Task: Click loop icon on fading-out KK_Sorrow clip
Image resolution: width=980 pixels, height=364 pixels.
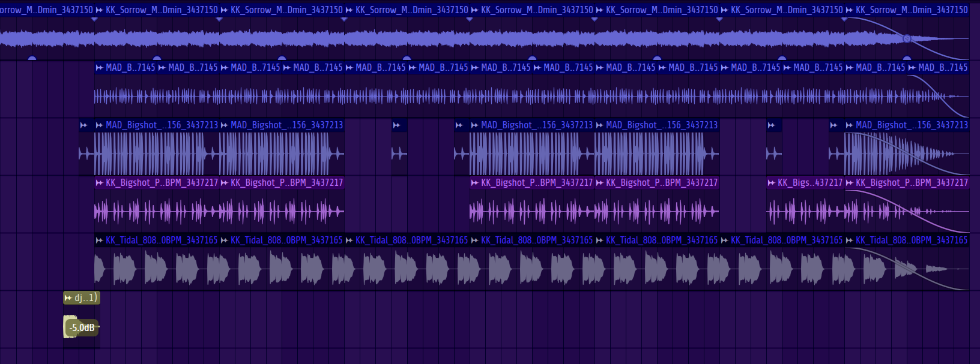Action: pyautogui.click(x=849, y=10)
